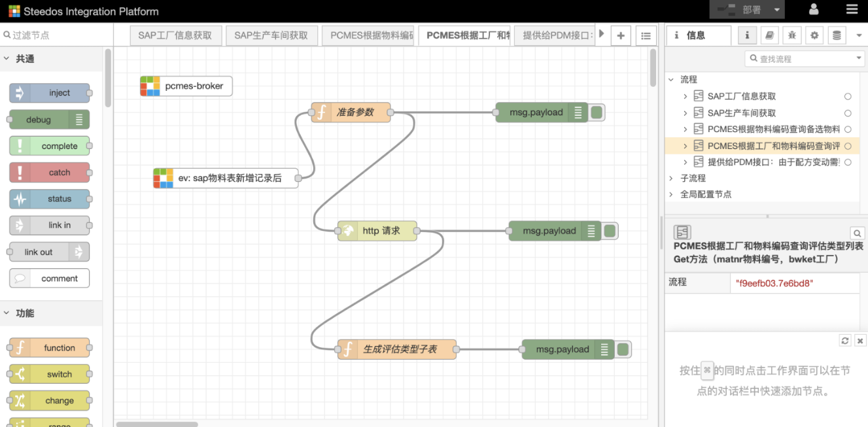This screenshot has height=427, width=868.
Task: Select the comment node in palette
Action: tap(50, 278)
